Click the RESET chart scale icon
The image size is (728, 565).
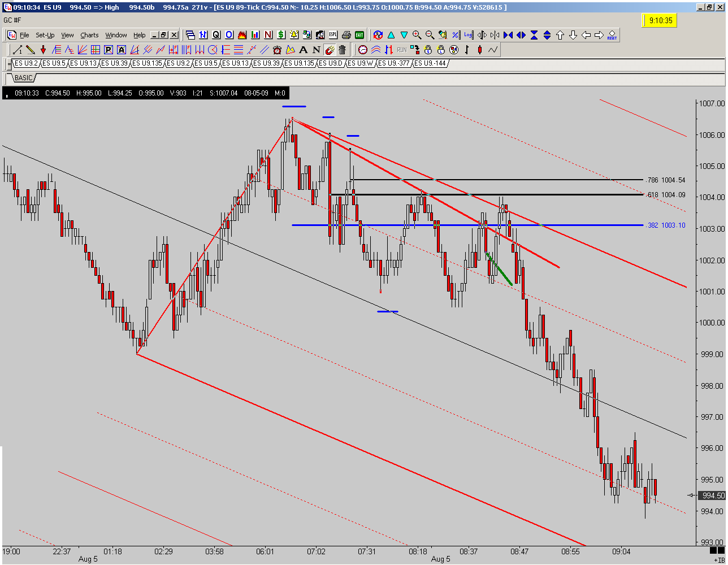click(x=612, y=35)
